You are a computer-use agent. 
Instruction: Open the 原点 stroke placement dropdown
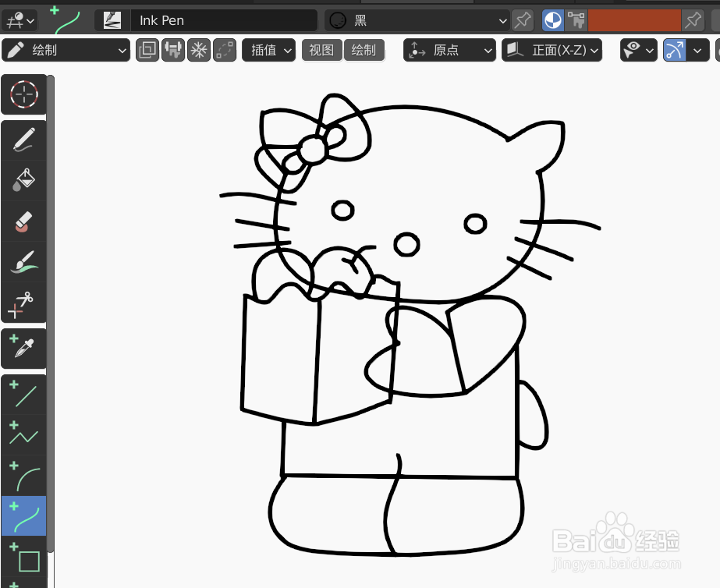coord(449,50)
